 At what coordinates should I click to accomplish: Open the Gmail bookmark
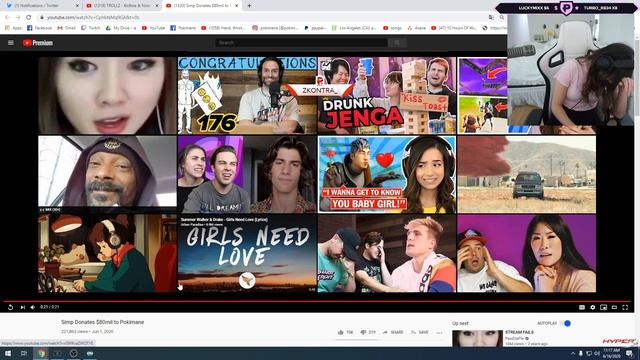click(67, 28)
